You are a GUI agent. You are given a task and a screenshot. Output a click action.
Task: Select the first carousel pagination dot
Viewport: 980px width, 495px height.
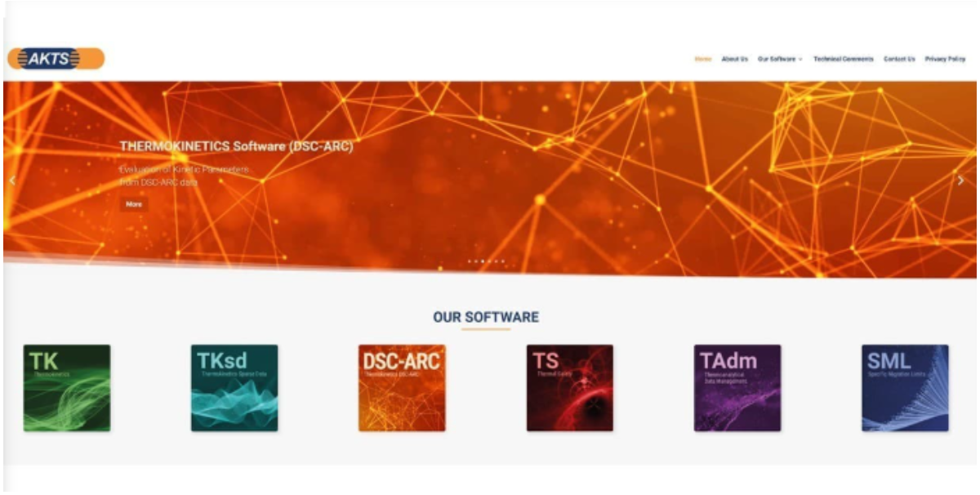[x=469, y=261]
